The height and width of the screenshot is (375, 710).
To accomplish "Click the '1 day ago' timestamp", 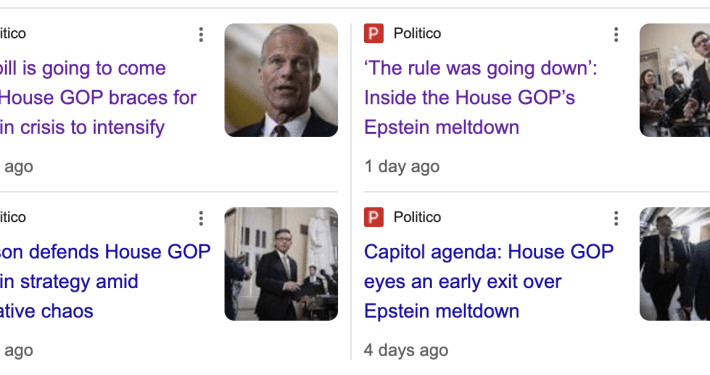I will pos(402,167).
